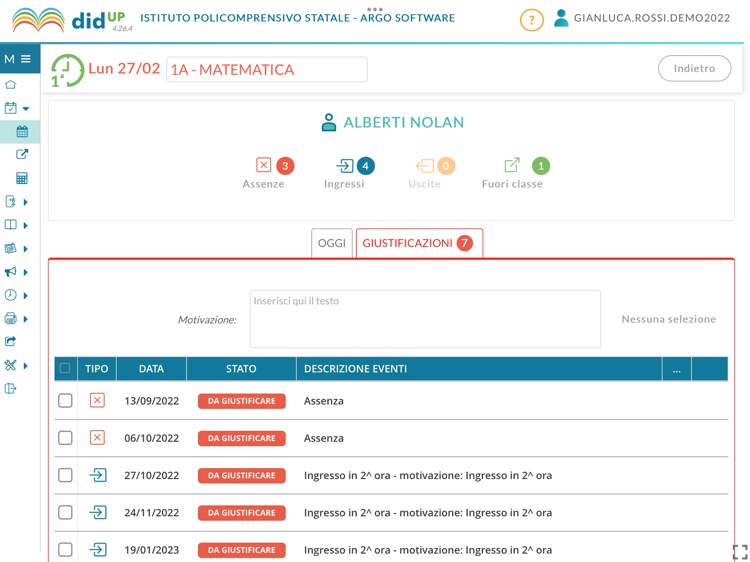Viewport: 750px width, 562px height.
Task: Click the Indietro button
Action: 695,68
